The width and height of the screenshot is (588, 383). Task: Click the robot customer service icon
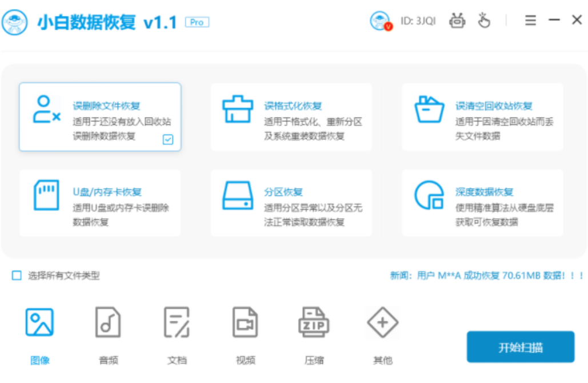click(457, 21)
